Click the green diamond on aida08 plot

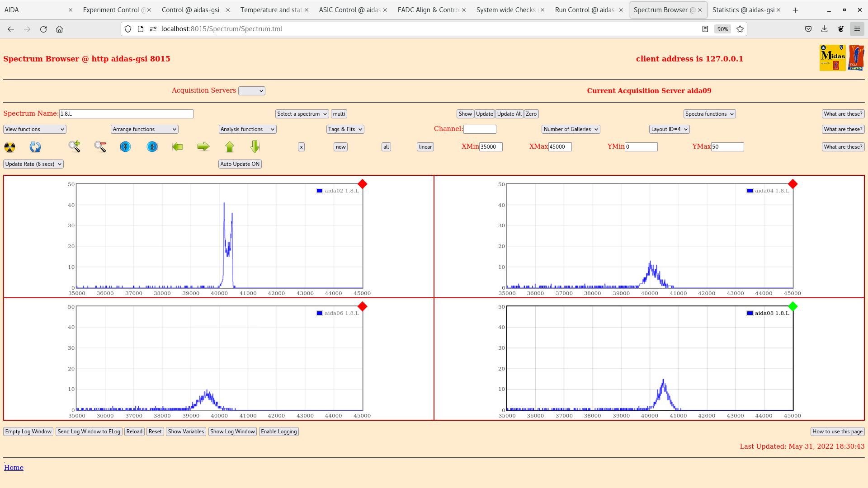793,306
